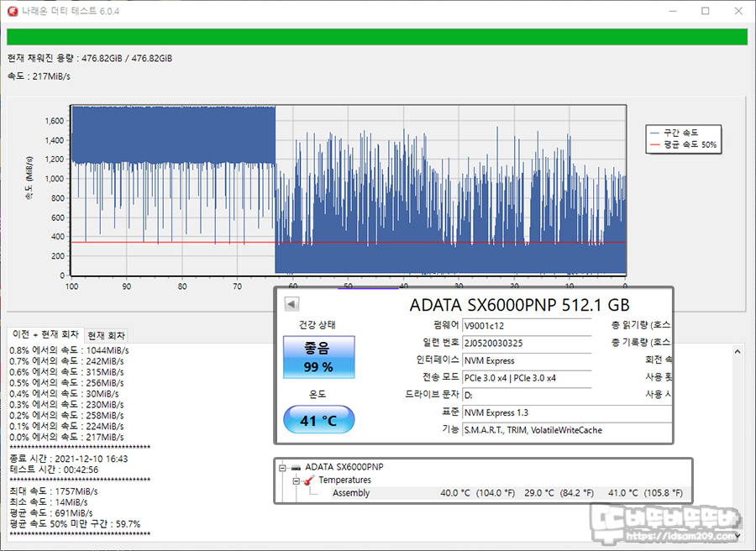Close the Naraeon Dirty Test window
756x551 pixels.
click(x=738, y=11)
